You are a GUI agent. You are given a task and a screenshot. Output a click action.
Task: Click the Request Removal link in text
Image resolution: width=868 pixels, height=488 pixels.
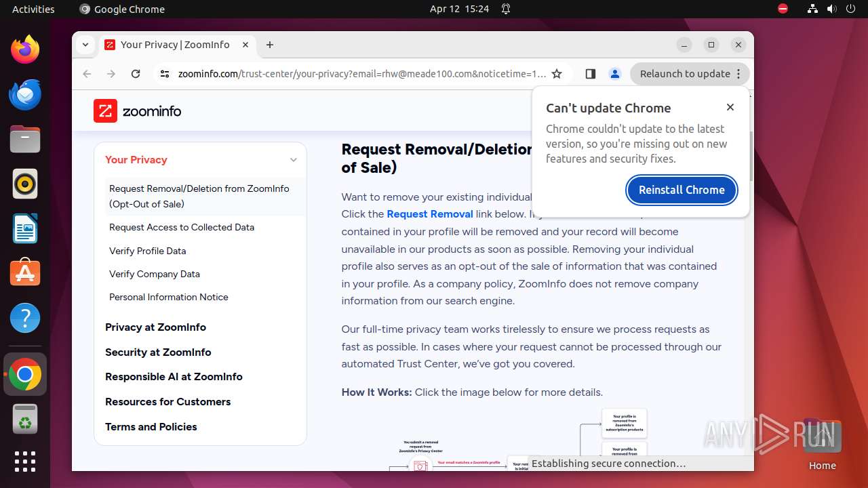pos(430,214)
